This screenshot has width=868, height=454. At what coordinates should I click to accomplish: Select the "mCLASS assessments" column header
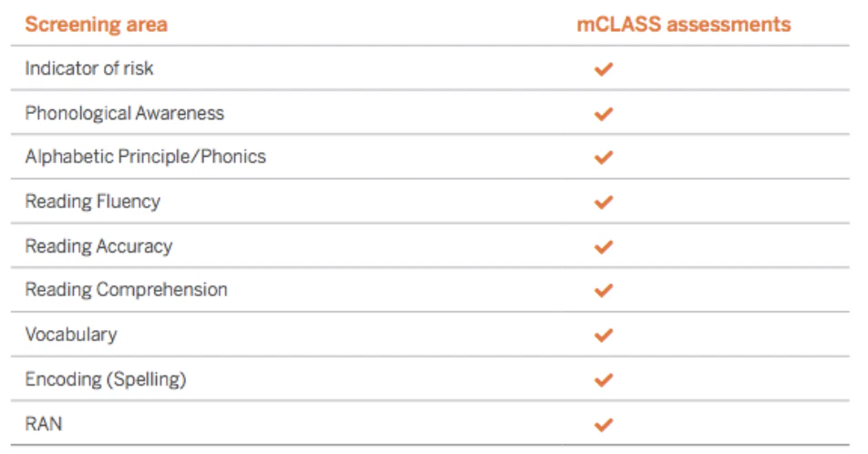[x=684, y=25]
